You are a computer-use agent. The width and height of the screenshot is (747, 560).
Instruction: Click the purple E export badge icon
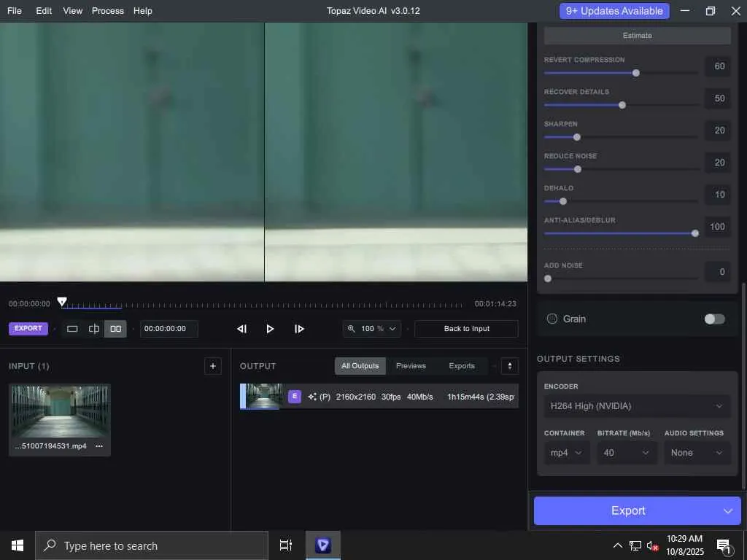pyautogui.click(x=295, y=396)
